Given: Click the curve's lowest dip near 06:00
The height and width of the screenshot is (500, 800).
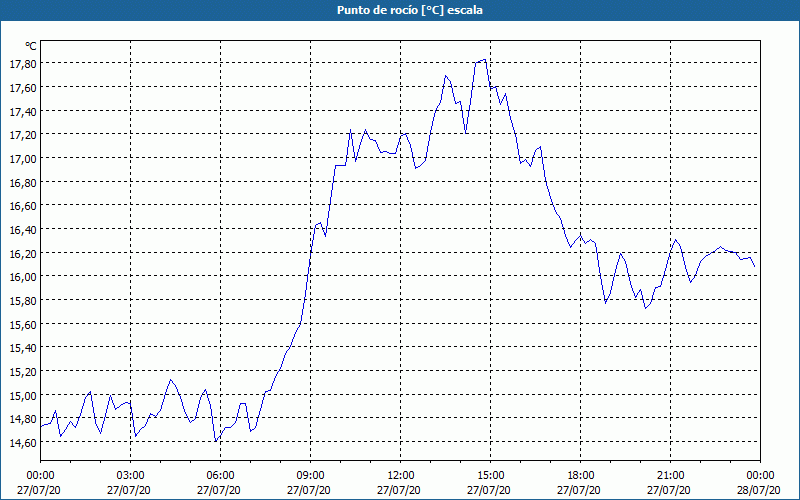Looking at the screenshot, I should (x=216, y=441).
